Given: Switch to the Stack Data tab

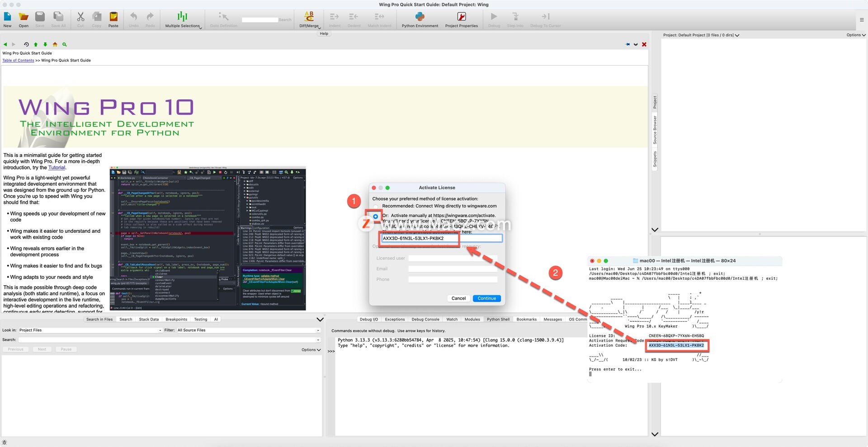Looking at the screenshot, I should pyautogui.click(x=149, y=320).
